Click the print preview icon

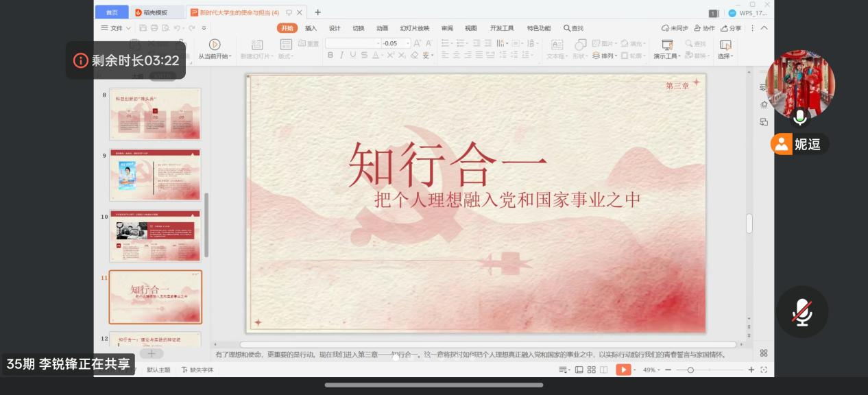[165, 28]
